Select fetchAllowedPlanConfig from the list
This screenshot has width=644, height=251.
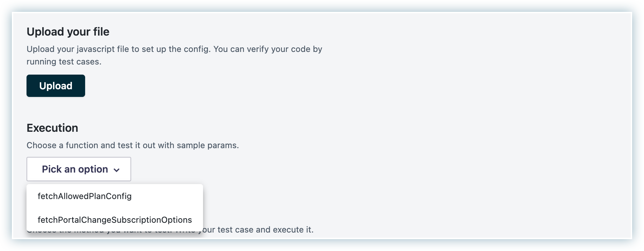pos(84,196)
